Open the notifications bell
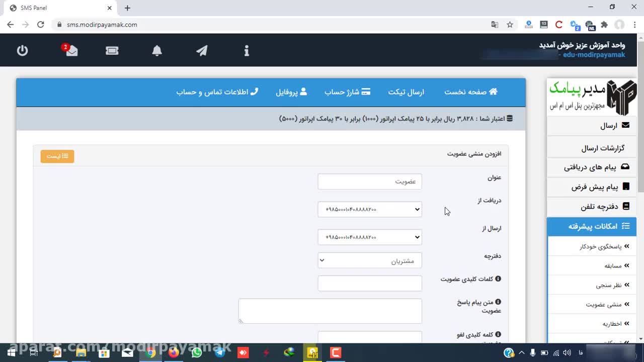 click(x=157, y=50)
